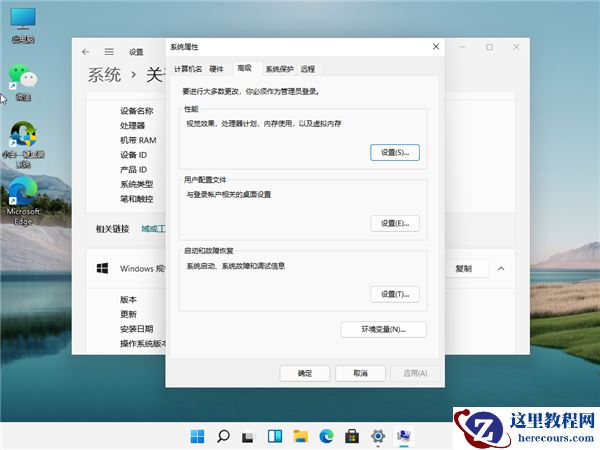Image resolution: width=600 pixels, height=450 pixels.
Task: Click the 复制 button in Settings window
Action: [x=463, y=269]
